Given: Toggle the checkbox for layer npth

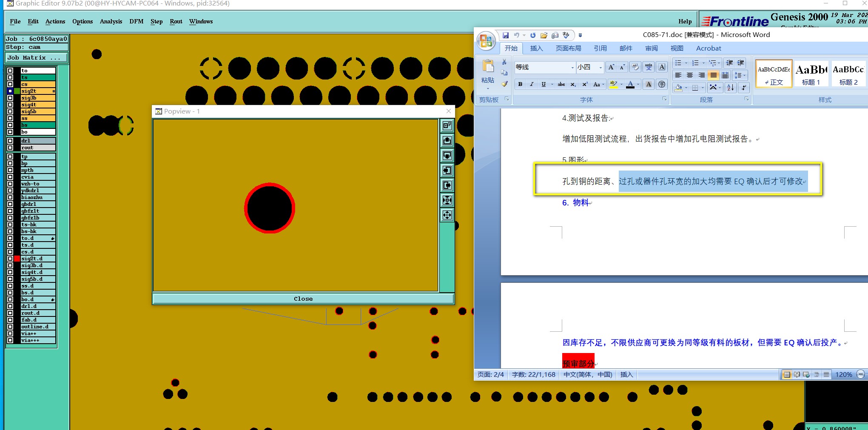Looking at the screenshot, I should (x=10, y=170).
